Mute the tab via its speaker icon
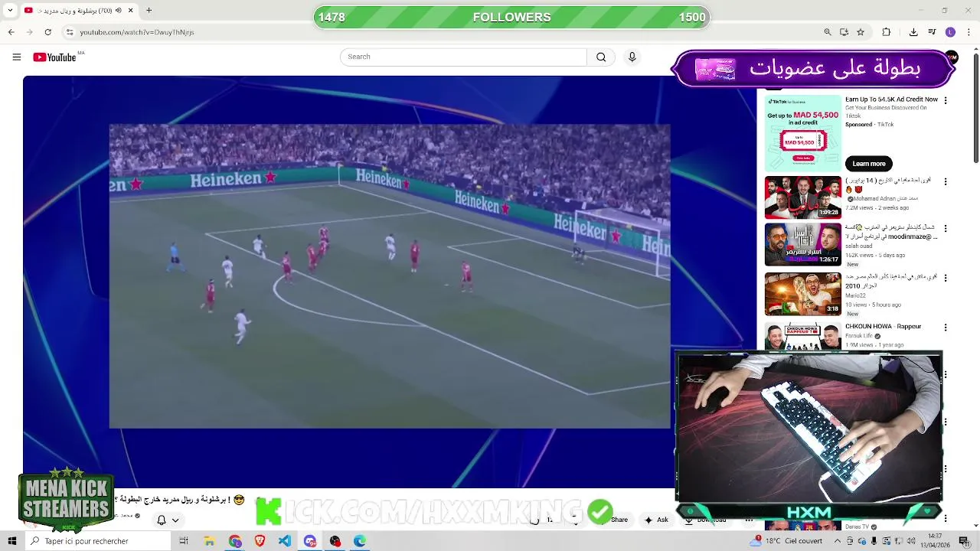The height and width of the screenshot is (551, 980). coord(118,11)
